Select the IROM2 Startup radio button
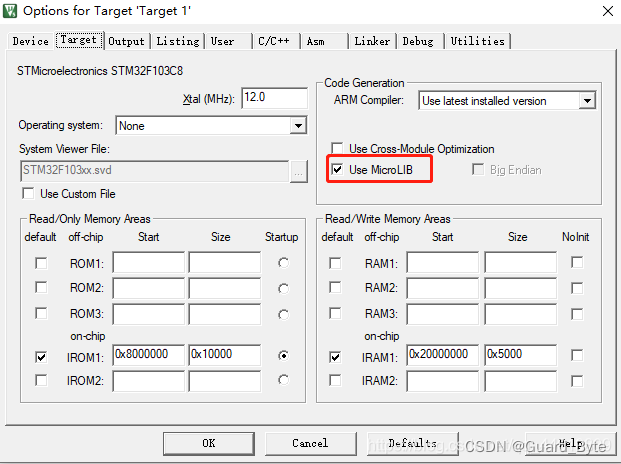 click(x=283, y=380)
